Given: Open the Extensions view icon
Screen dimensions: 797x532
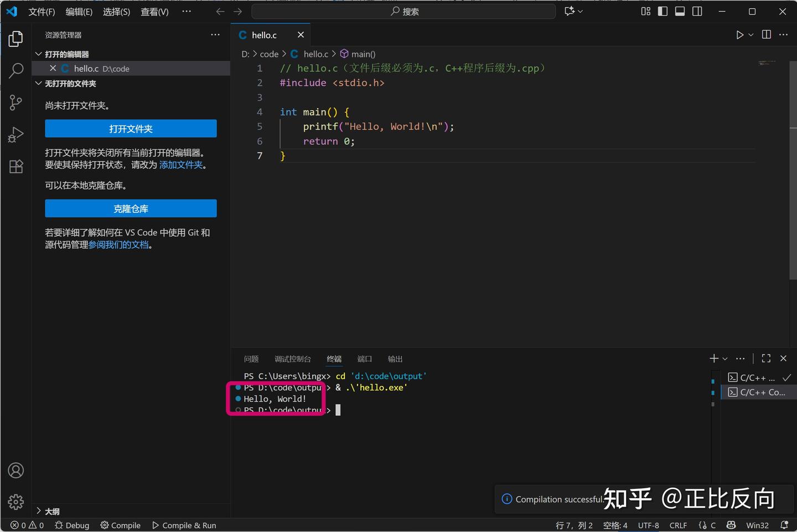Looking at the screenshot, I should coord(15,166).
